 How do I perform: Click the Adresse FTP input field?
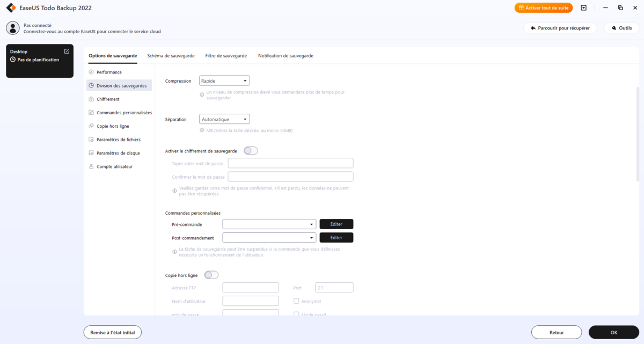click(251, 288)
